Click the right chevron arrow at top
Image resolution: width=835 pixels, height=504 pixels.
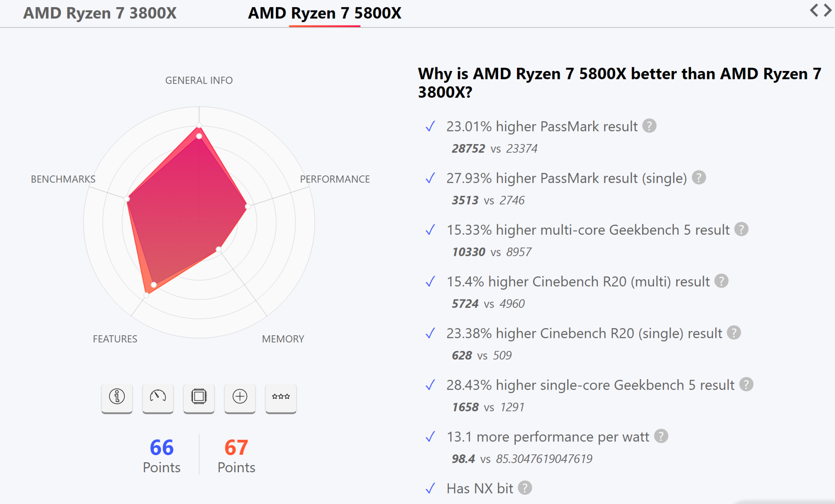tap(827, 10)
